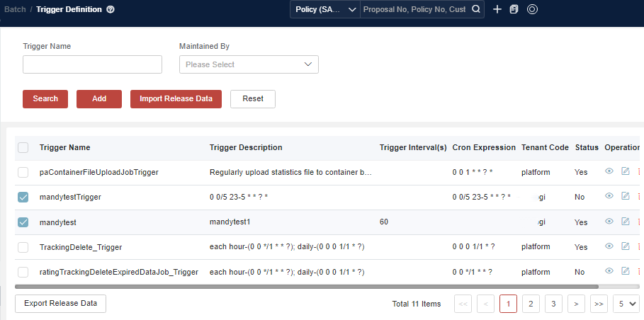Click the cell reading mandytest1
Image resolution: width=644 pixels, height=320 pixels.
tap(230, 222)
